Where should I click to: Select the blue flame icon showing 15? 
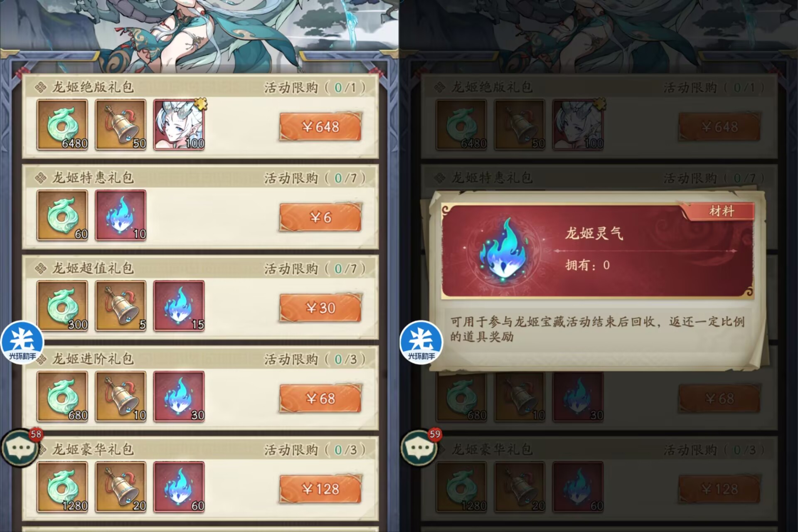179,306
